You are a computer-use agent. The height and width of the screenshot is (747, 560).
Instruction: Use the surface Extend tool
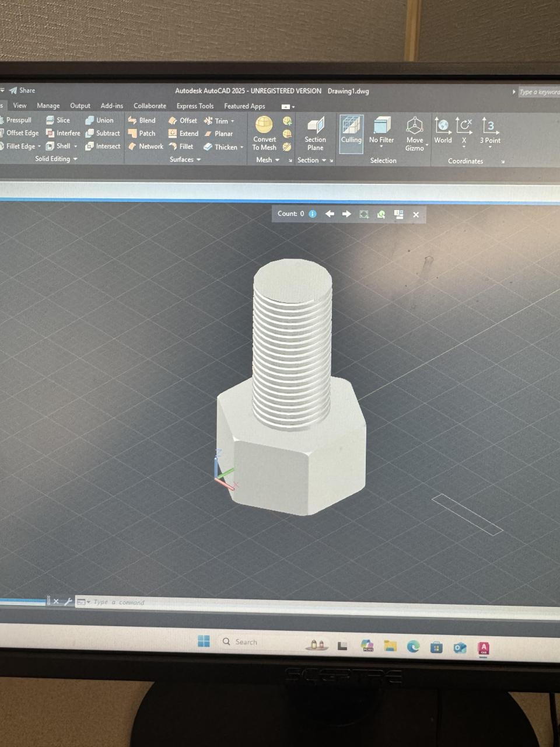point(183,133)
